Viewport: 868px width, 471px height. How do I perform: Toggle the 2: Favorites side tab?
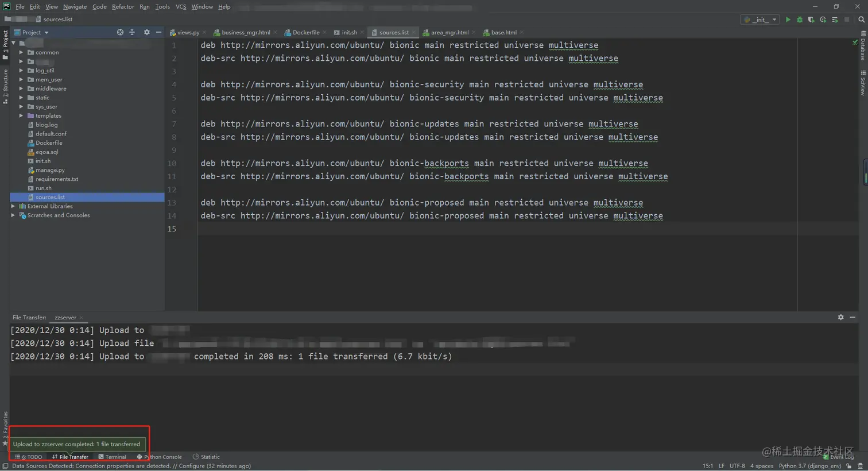[x=5, y=428]
